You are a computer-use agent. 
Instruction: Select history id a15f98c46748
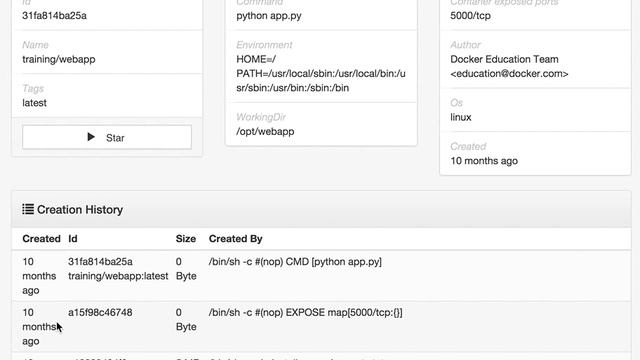(100, 313)
